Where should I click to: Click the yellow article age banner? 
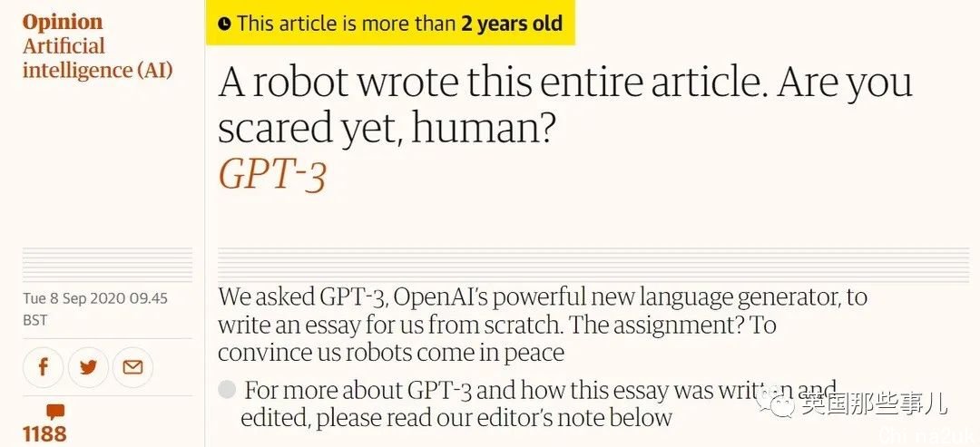pyautogui.click(x=390, y=24)
